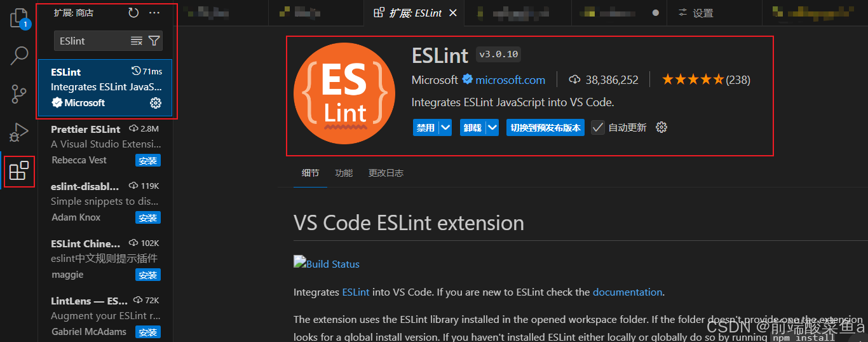Select the eslint-disable snippets extension entry

[x=105, y=202]
